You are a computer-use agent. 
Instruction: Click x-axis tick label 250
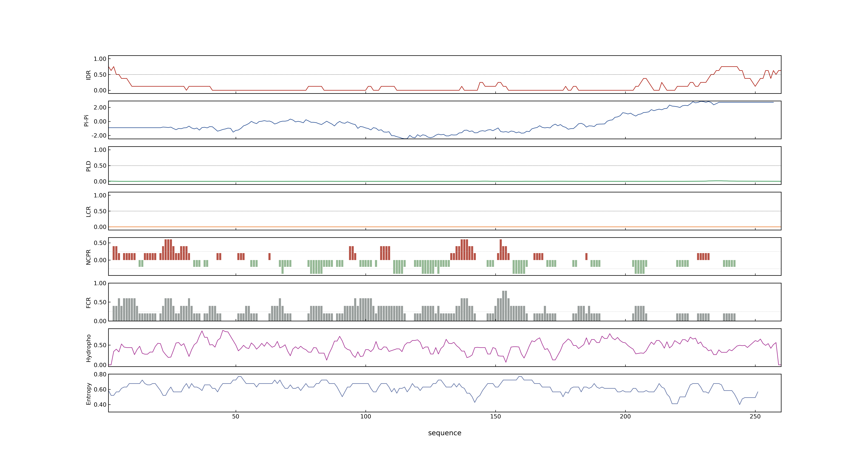tap(755, 416)
